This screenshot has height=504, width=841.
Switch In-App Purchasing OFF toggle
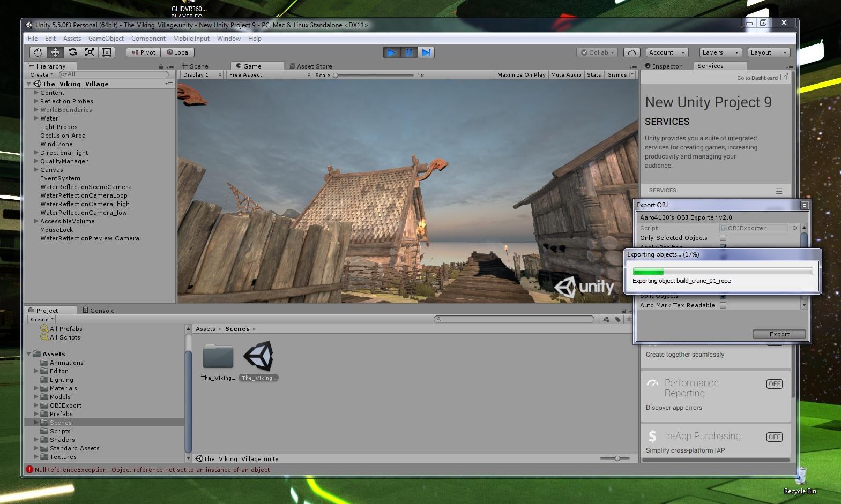point(775,437)
